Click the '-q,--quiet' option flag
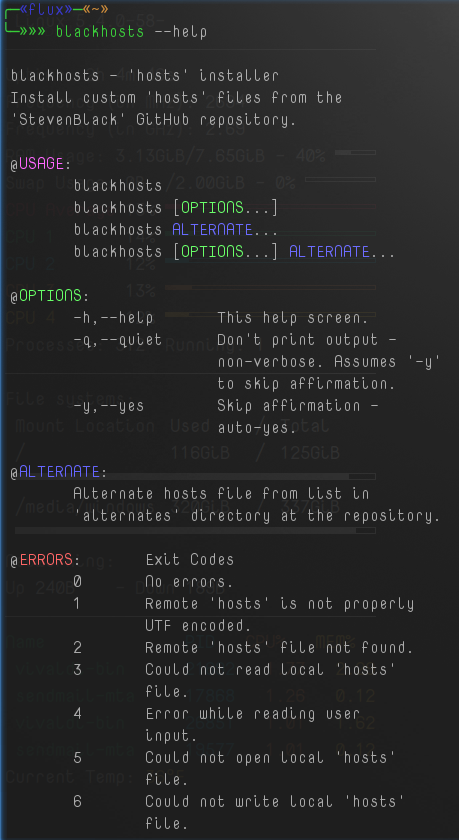Image resolution: width=459 pixels, height=840 pixels. [117, 340]
